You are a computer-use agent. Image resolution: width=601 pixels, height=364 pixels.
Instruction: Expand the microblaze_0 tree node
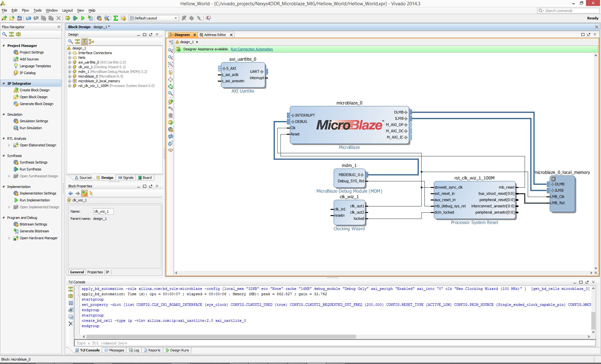(x=70, y=76)
